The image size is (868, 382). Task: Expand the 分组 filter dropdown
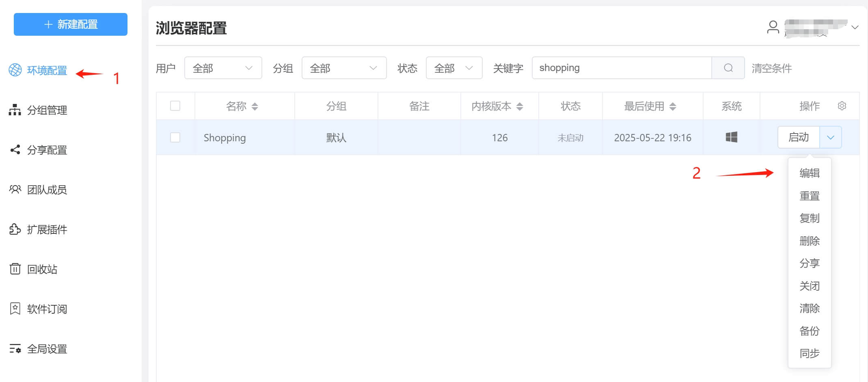click(x=344, y=68)
